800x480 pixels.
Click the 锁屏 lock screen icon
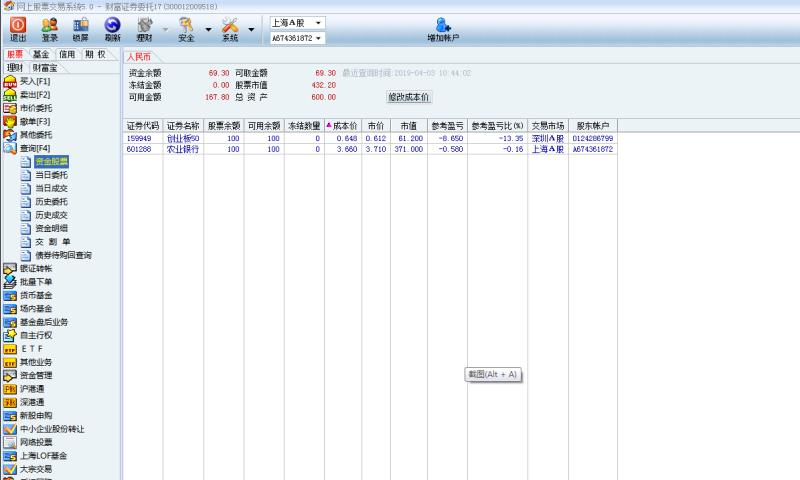click(x=81, y=29)
